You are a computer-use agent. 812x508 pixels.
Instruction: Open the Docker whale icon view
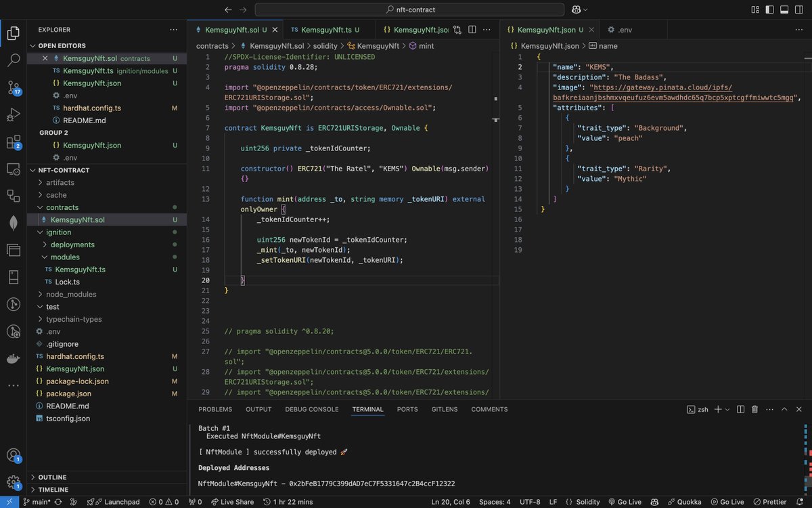pyautogui.click(x=13, y=358)
